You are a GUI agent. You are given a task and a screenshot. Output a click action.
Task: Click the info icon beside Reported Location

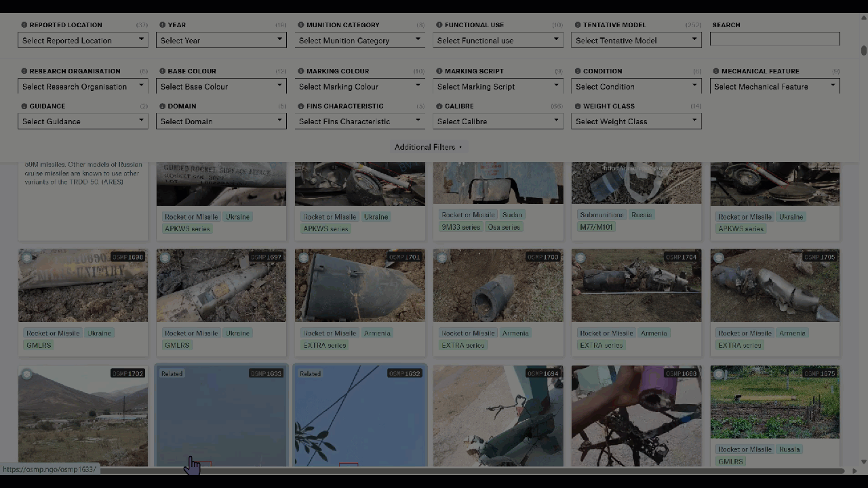click(24, 25)
